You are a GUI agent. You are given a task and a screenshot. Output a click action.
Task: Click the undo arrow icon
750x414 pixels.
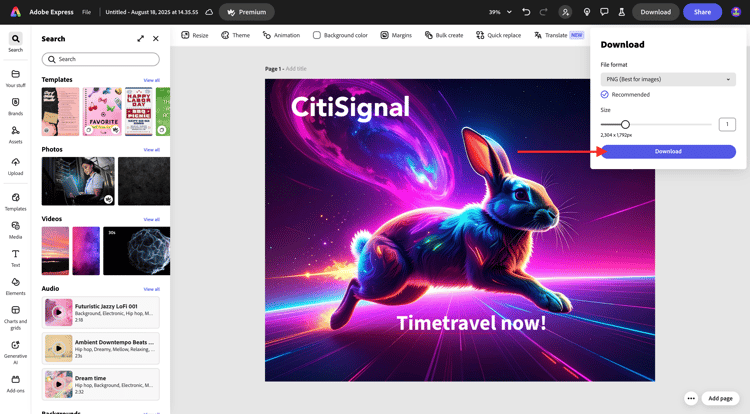tap(526, 12)
